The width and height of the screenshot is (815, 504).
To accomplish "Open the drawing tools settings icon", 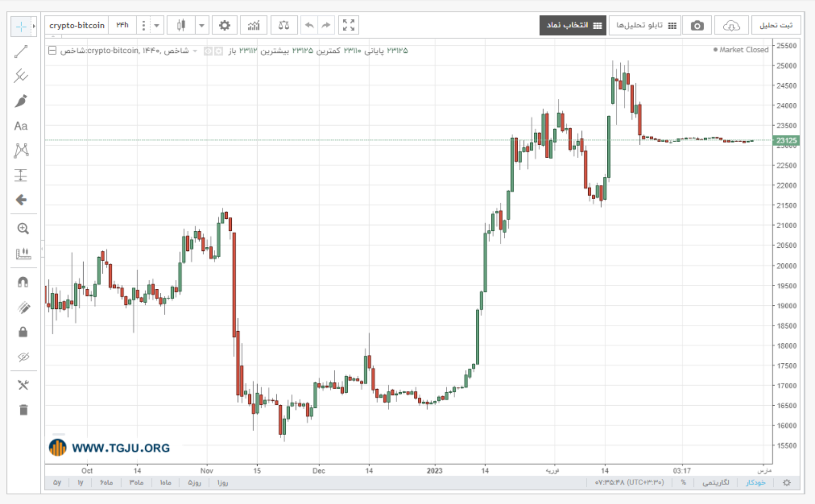I will pos(23,385).
